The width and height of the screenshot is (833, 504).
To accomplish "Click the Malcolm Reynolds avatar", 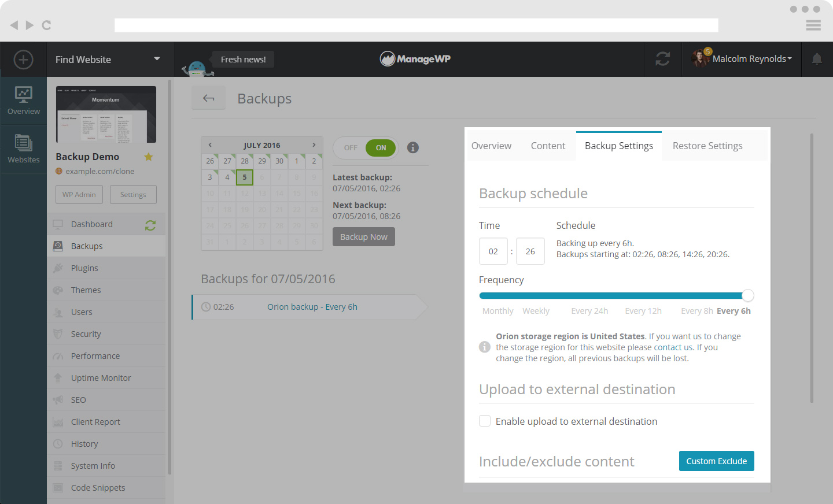I will click(701, 58).
